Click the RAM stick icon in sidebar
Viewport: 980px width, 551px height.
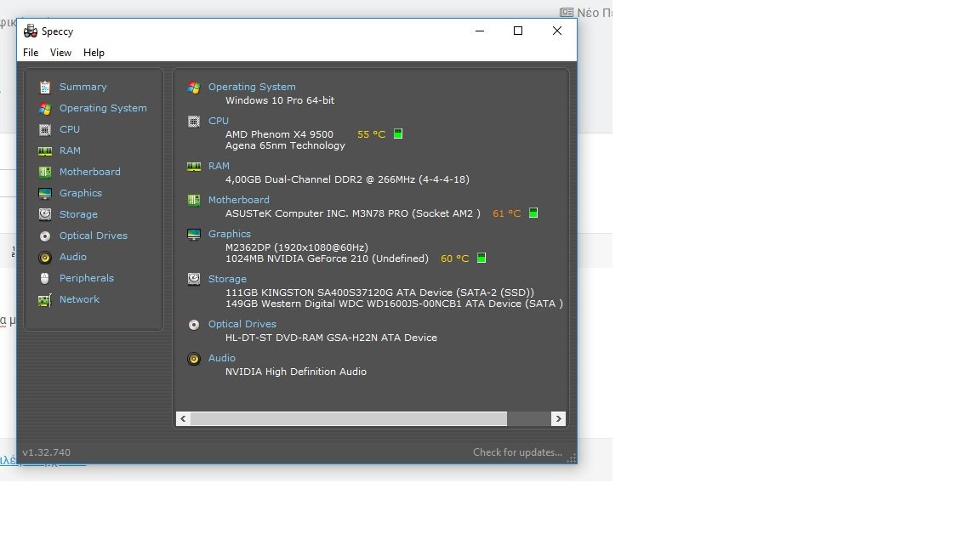point(45,151)
